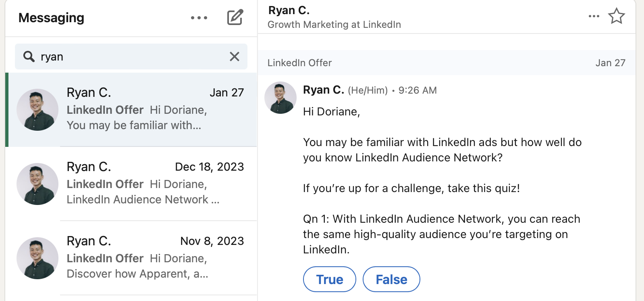Answer False to the quiz question

tap(391, 279)
